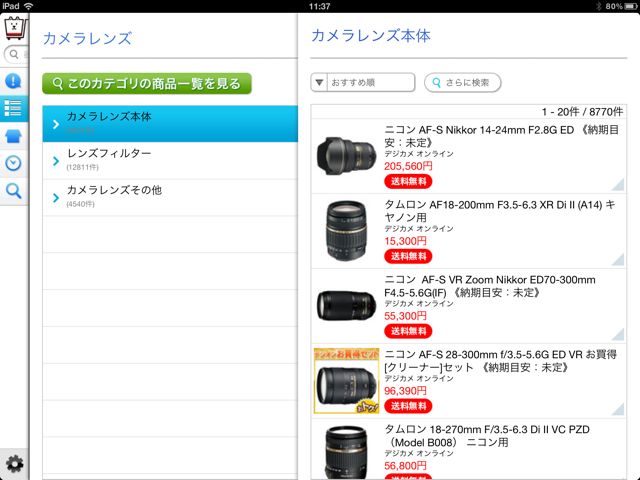Click the 1 - 20件 / 8770件 result count
Image resolution: width=640 pixels, height=480 pixels.
coord(582,112)
